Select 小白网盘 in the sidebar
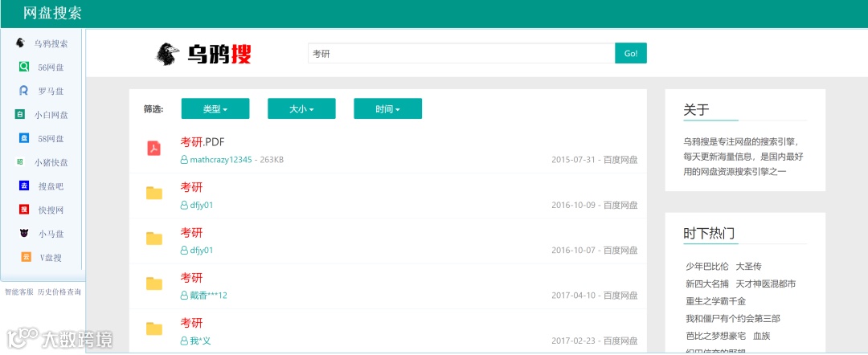Viewport: 868px width, 355px height. pos(51,115)
